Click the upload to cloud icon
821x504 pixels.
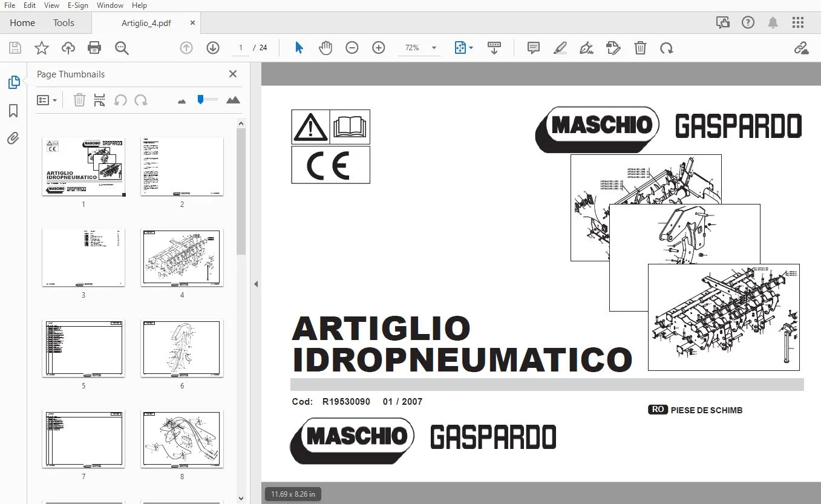click(68, 48)
